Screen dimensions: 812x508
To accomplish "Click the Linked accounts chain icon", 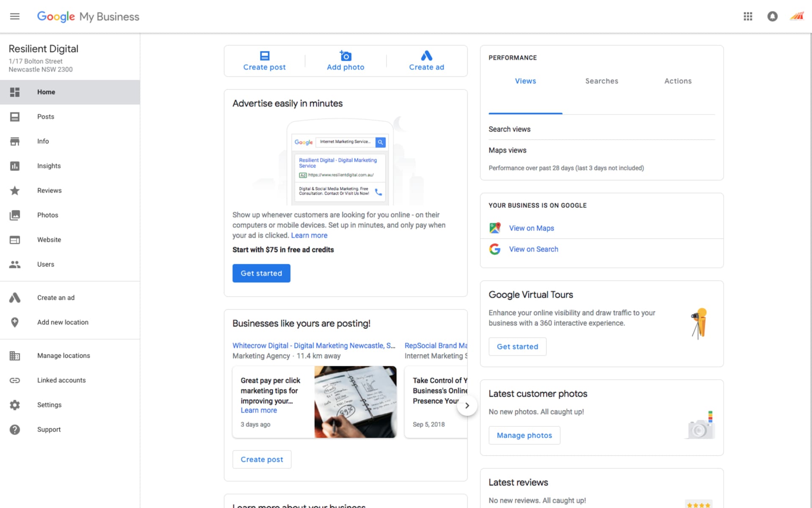I will (x=15, y=380).
